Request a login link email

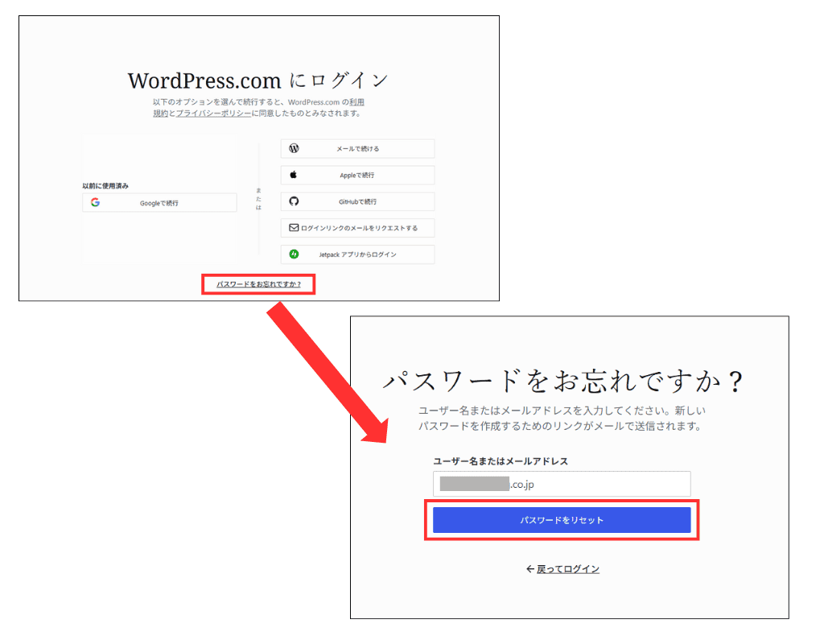coord(358,228)
